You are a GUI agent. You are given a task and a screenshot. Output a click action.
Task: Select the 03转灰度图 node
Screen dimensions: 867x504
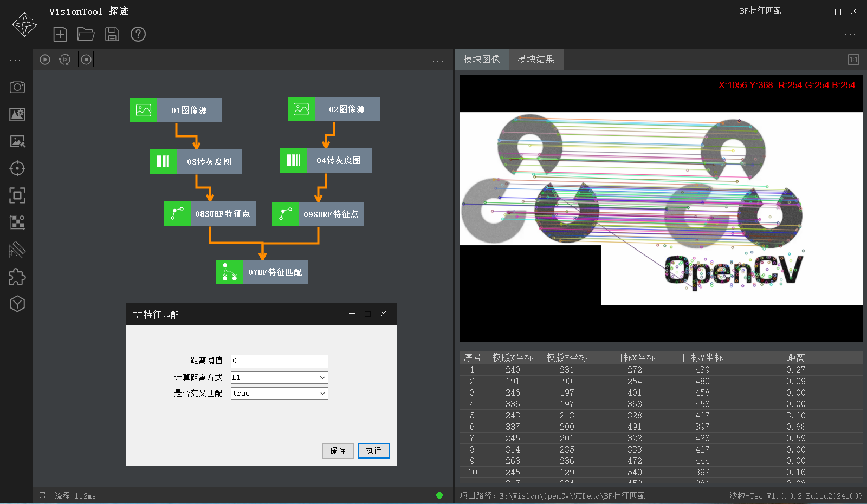coord(196,161)
